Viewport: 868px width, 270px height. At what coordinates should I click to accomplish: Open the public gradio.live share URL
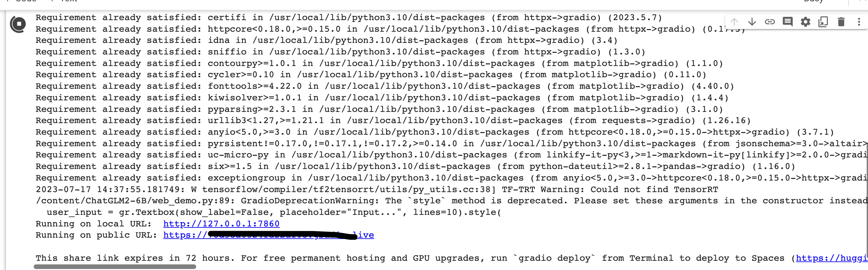[x=269, y=235]
